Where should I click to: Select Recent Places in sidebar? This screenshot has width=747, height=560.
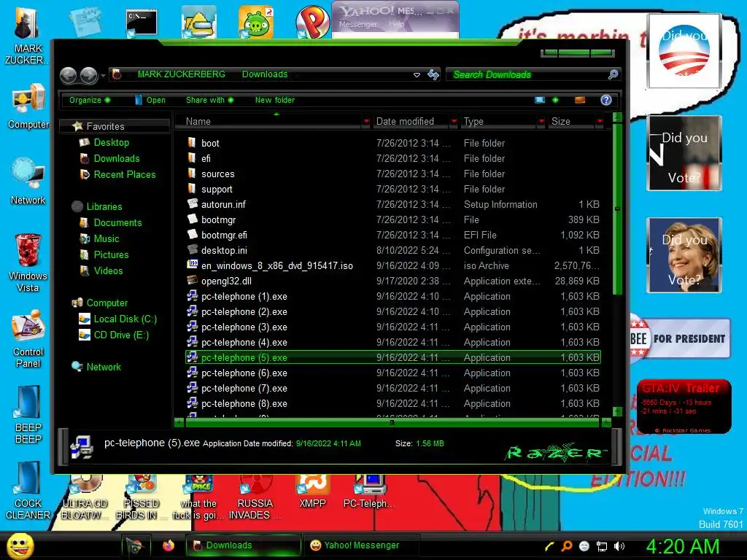(125, 175)
